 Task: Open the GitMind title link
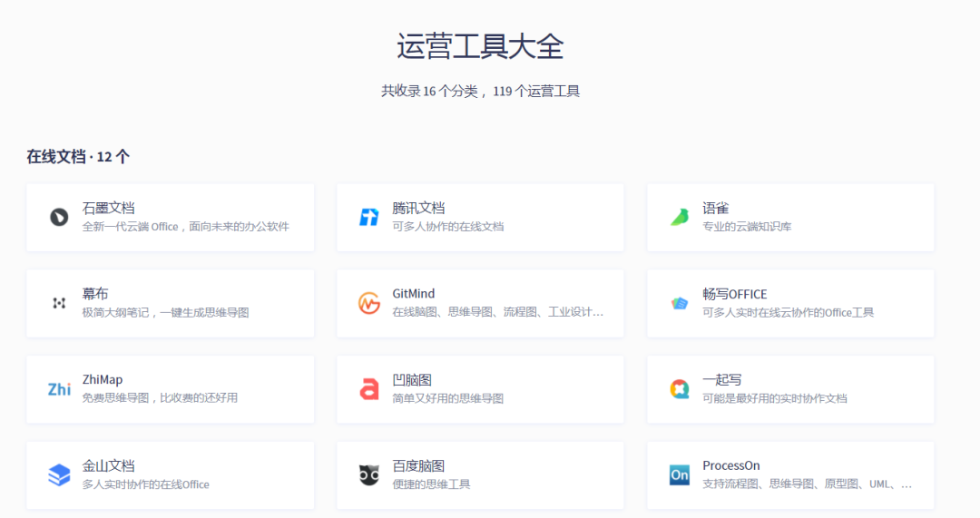[413, 294]
